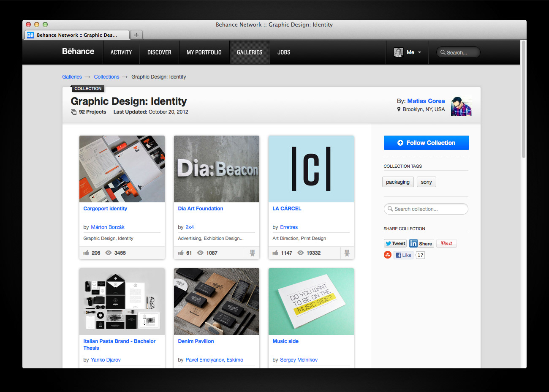549x392 pixels.
Task: Click the eye views icon on Dia Art Foundation
Action: [200, 253]
